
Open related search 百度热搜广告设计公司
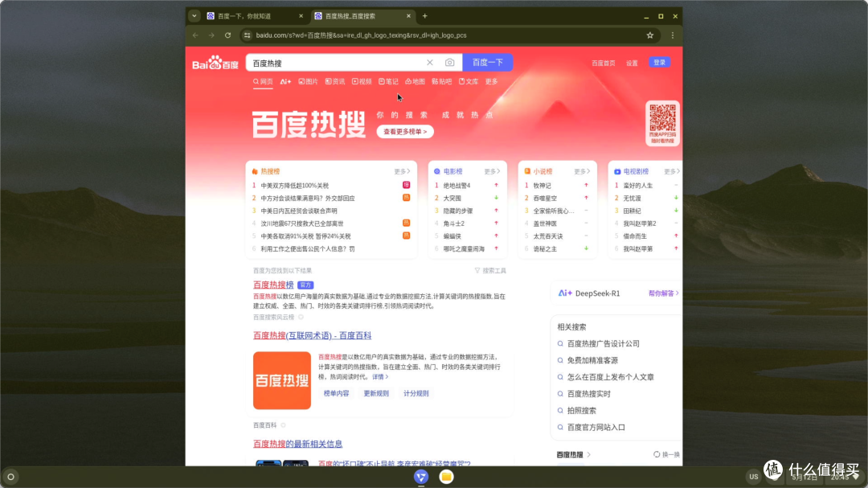pos(604,344)
